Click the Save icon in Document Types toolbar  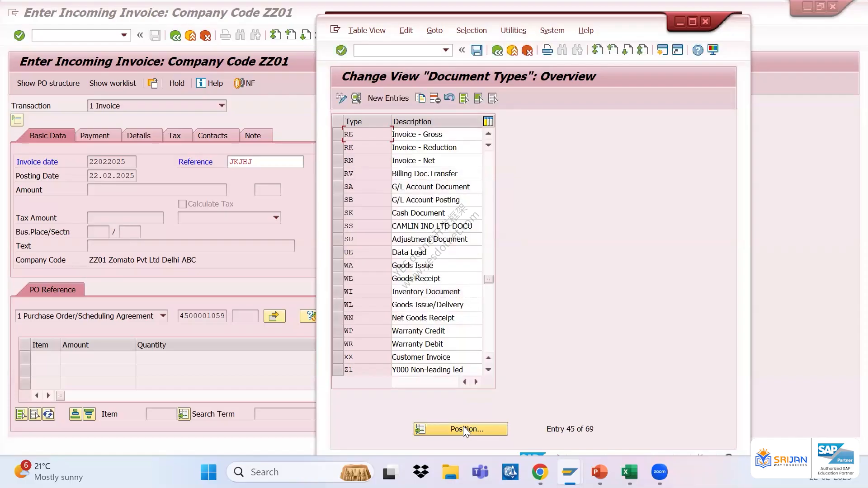[x=476, y=50]
